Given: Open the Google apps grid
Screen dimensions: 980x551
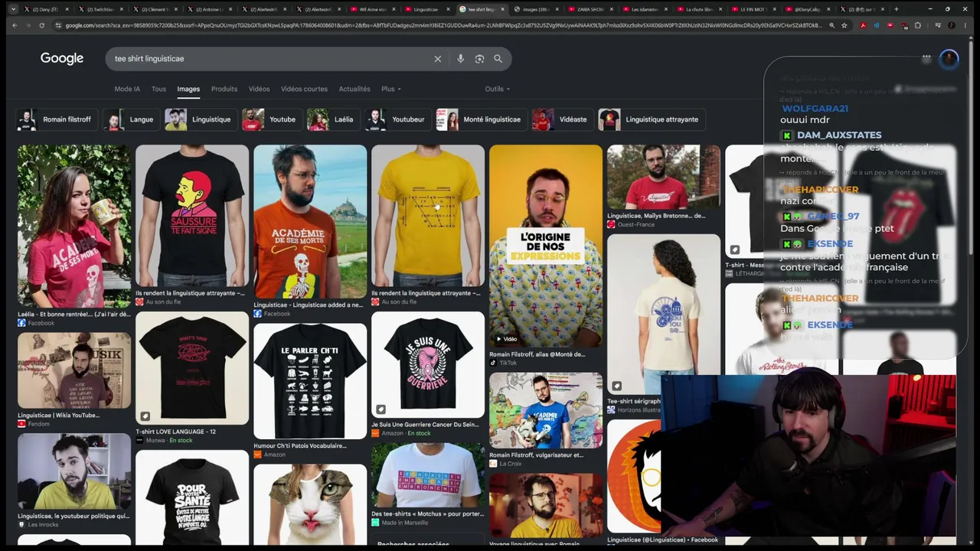Looking at the screenshot, I should (x=926, y=58).
